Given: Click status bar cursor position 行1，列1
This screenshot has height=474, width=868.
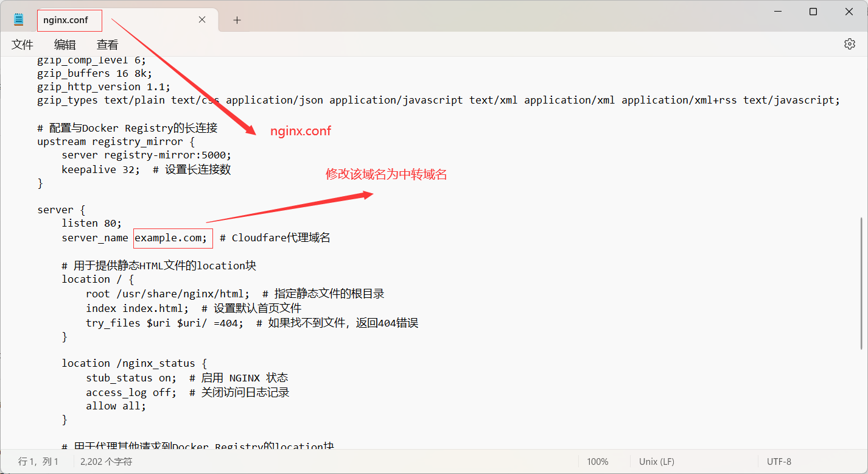Looking at the screenshot, I should coord(38,462).
